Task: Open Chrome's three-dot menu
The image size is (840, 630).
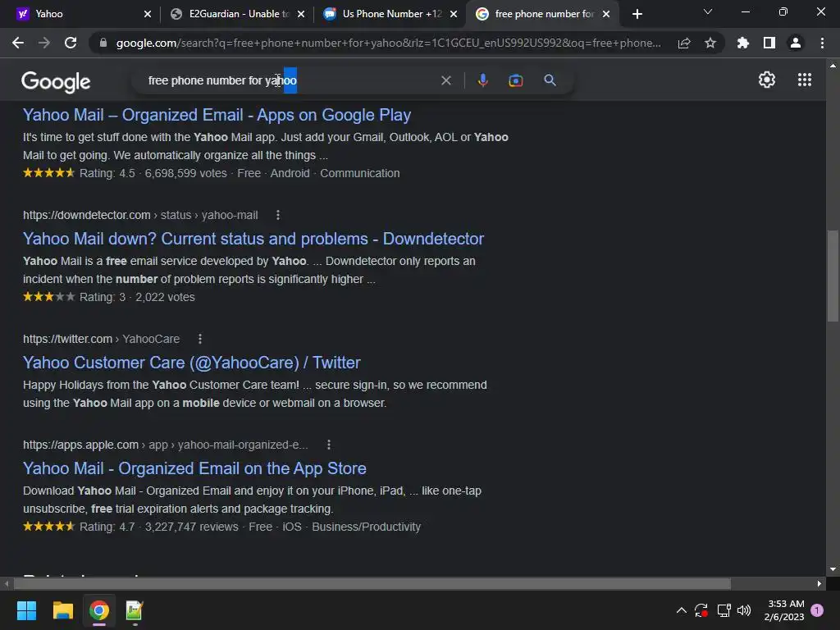Action: (822, 43)
